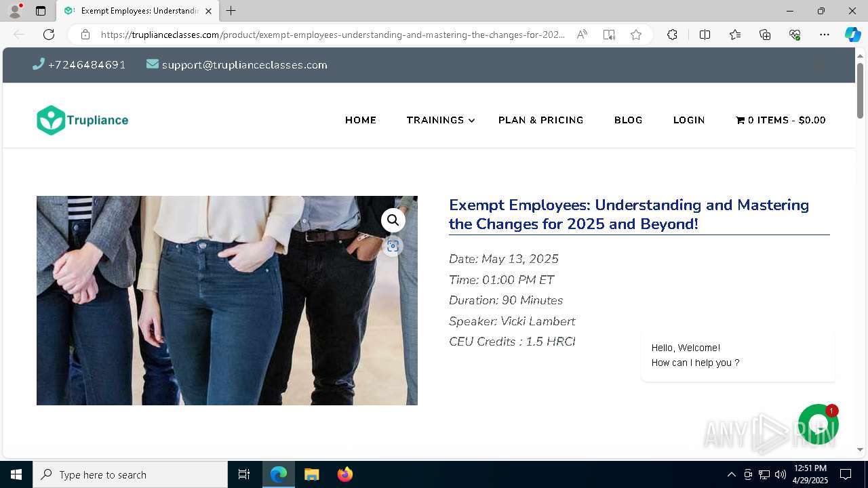Screen dimensions: 868x488
Task: Open the tab actions menu
Action: (41, 11)
